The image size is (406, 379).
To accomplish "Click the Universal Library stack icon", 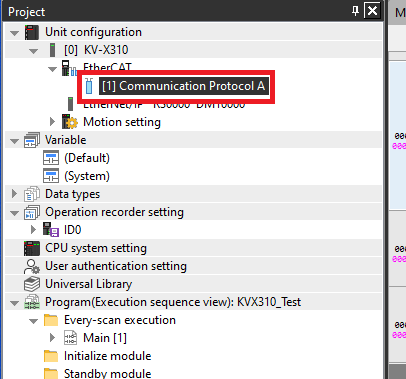I will (32, 284).
